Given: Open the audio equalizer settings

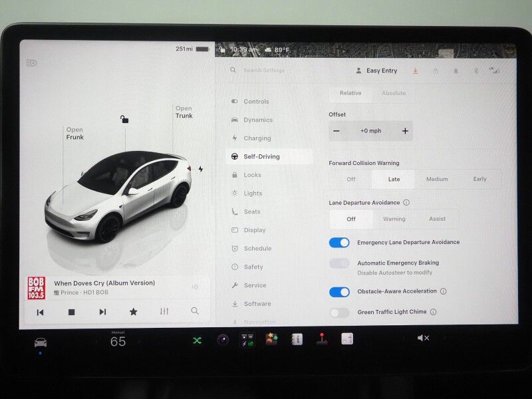Looking at the screenshot, I should coord(164,311).
